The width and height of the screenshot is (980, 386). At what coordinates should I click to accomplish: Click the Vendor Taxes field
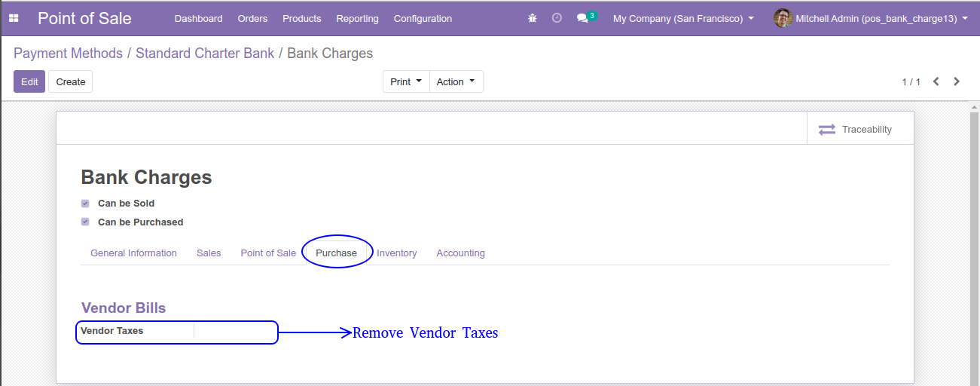(235, 331)
